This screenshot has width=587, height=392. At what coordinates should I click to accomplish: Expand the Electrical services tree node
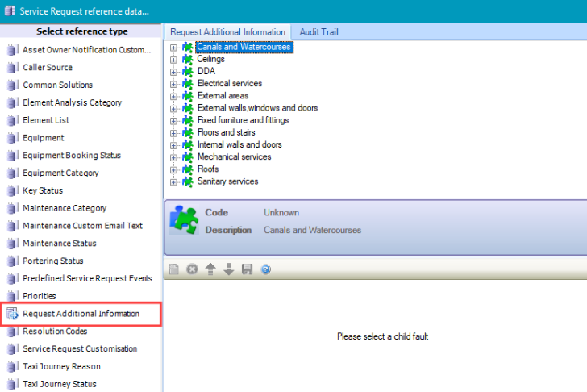click(173, 84)
